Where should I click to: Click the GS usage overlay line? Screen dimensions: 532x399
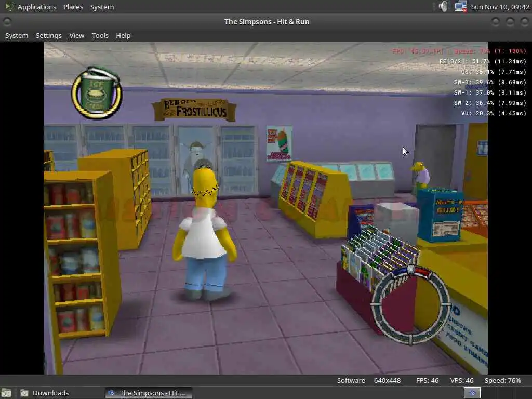tap(494, 72)
